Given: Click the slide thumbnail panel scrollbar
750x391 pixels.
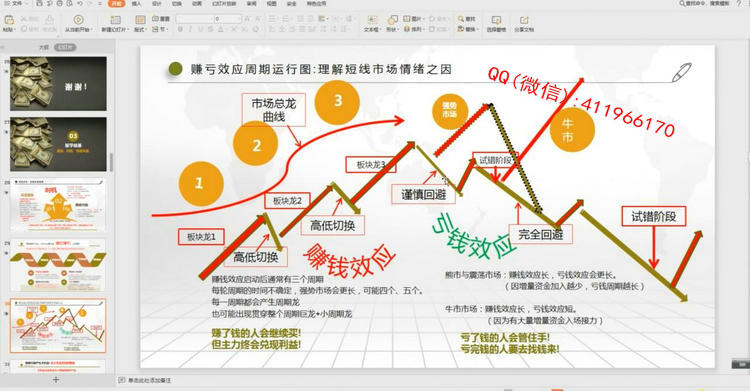Looking at the screenshot, I should click(x=111, y=163).
